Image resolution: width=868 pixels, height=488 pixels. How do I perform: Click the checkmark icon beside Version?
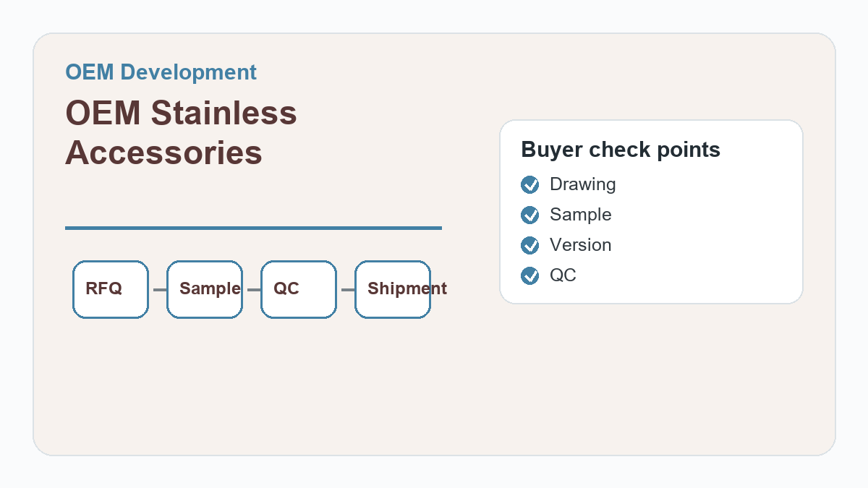click(530, 246)
